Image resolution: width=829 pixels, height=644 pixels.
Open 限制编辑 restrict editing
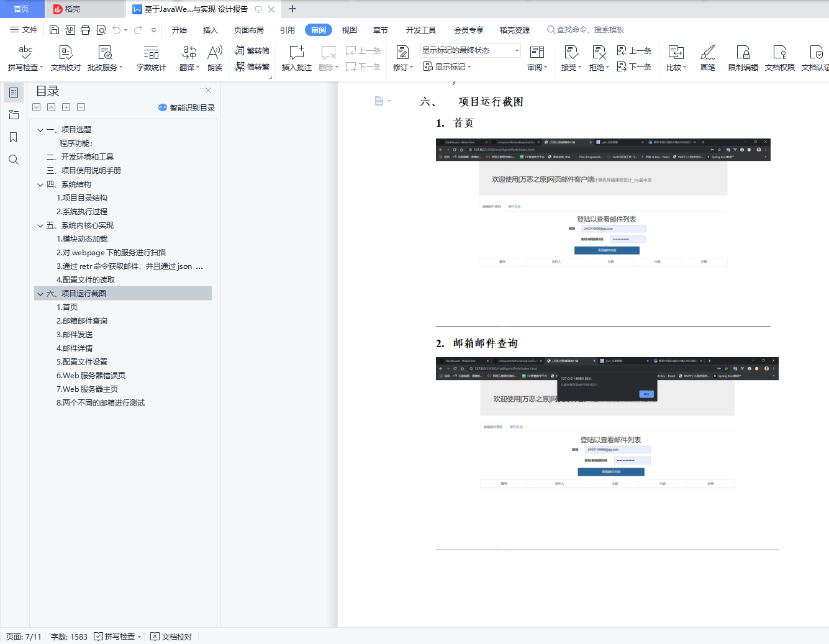[x=743, y=58]
